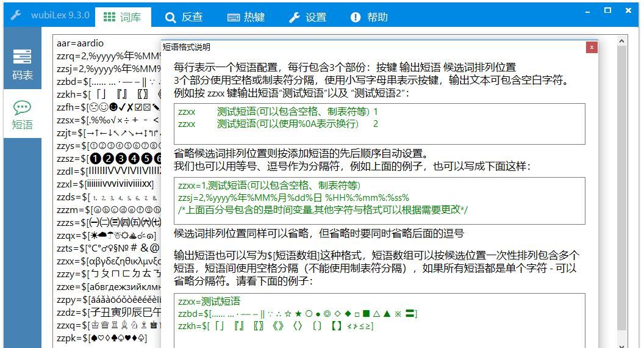Click the zzxe Cyrillic letters line

[x=109, y=287]
